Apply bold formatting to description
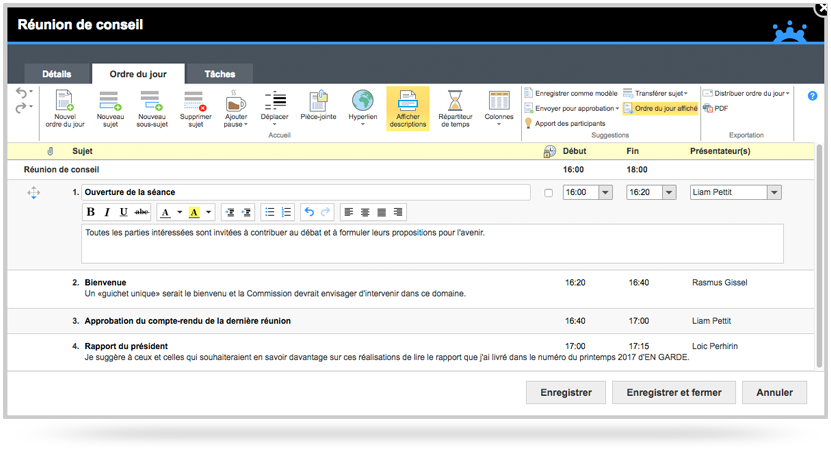831x458 pixels. pyautogui.click(x=91, y=212)
